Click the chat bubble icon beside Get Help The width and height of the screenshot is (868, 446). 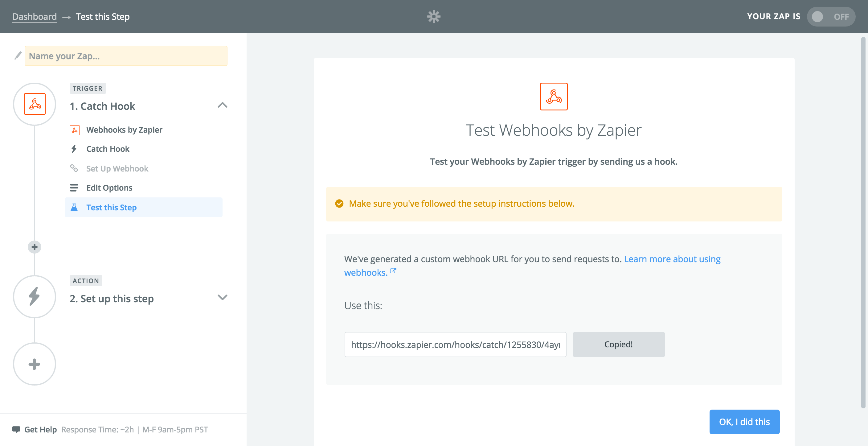coord(16,429)
